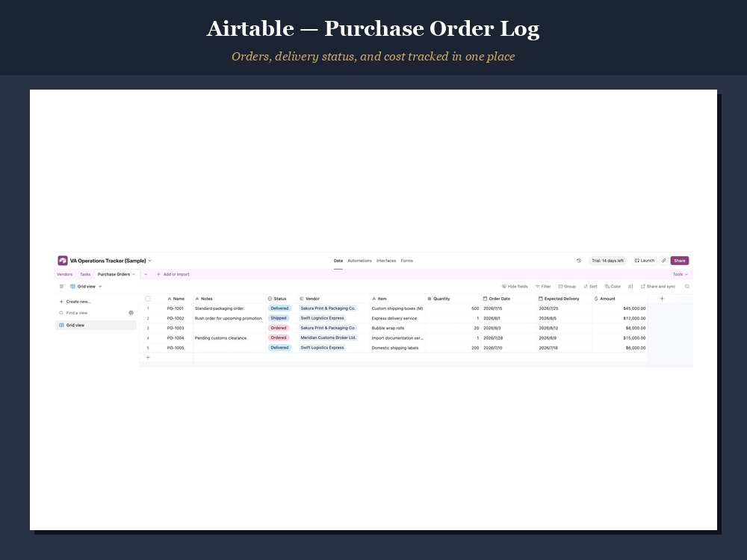Screen dimensions: 747x560
Task: Open the view settings gear icon
Action: click(131, 313)
